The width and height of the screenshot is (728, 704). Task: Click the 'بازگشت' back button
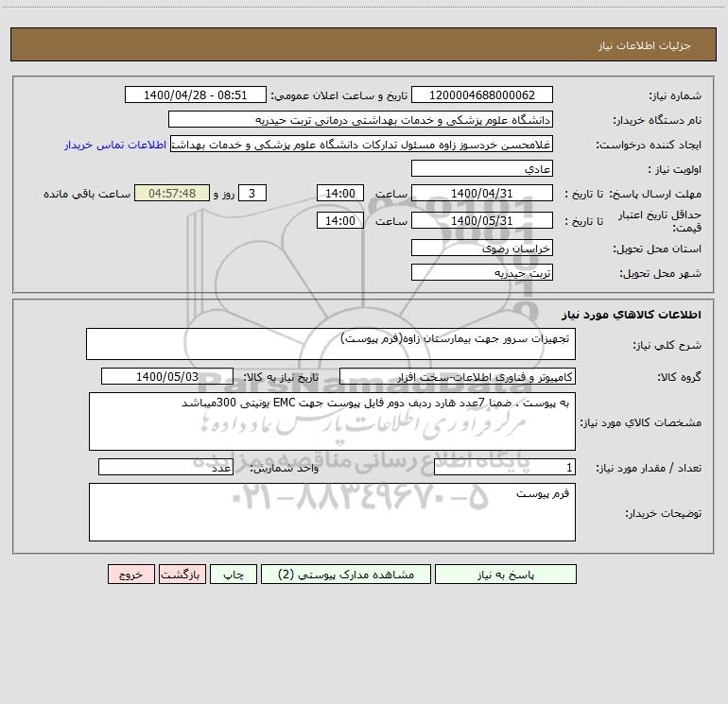182,575
